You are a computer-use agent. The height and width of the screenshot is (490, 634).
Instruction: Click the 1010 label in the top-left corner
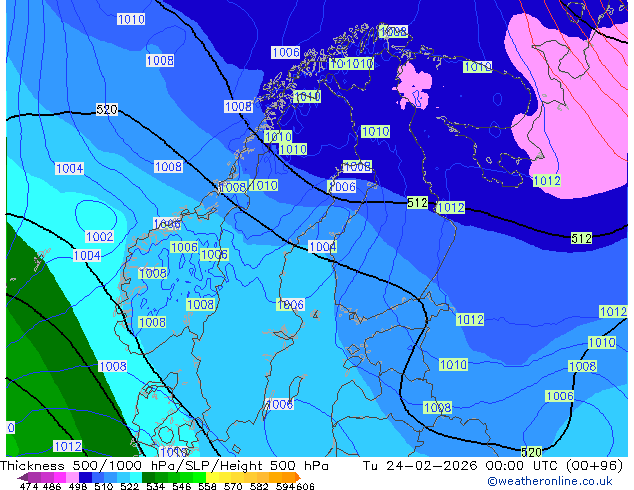click(131, 19)
